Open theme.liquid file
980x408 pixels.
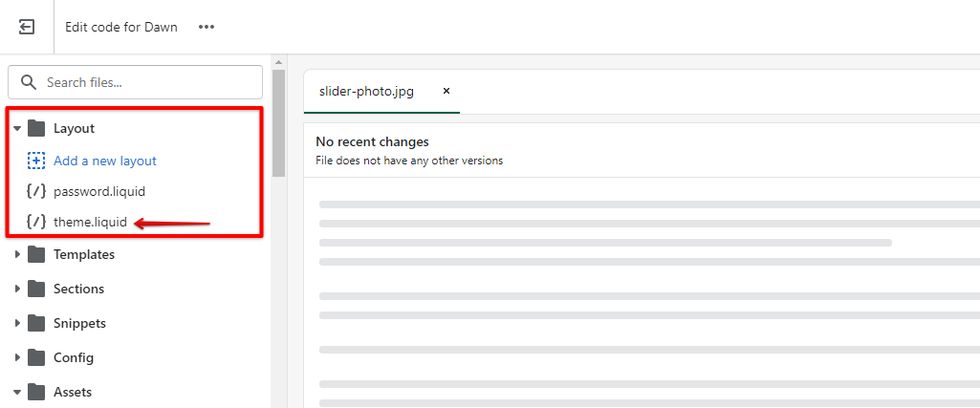(90, 223)
